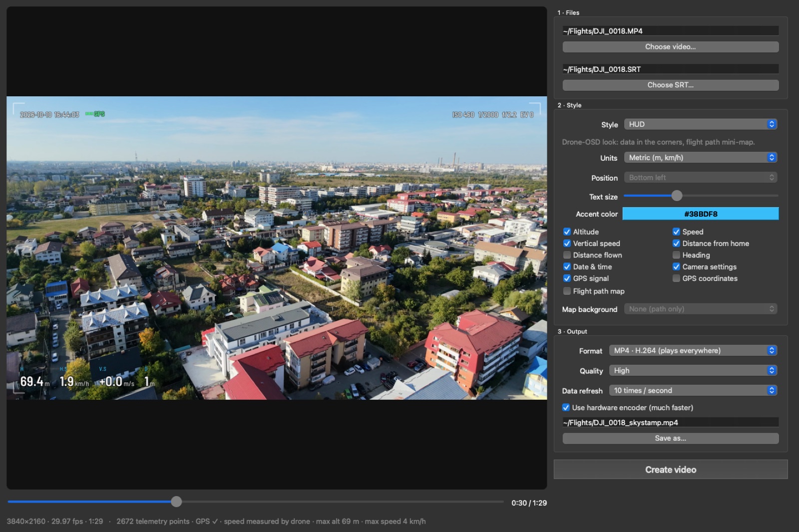Image resolution: width=799 pixels, height=532 pixels.
Task: Click the 0:30 / 1:29 time display
Action: coord(529,503)
